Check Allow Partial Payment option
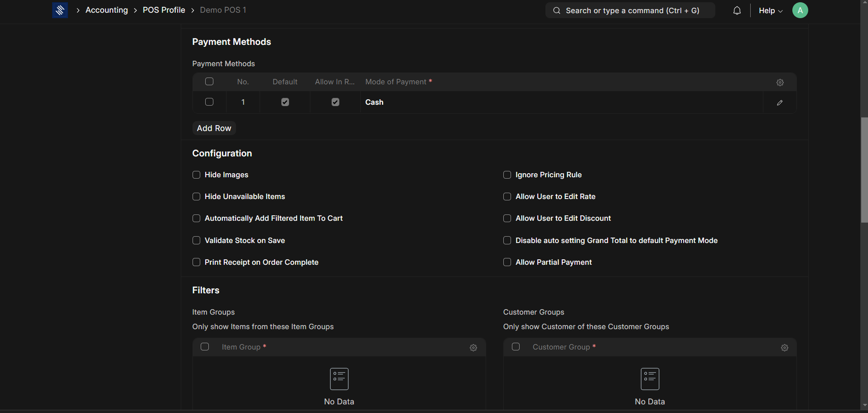 [x=507, y=262]
